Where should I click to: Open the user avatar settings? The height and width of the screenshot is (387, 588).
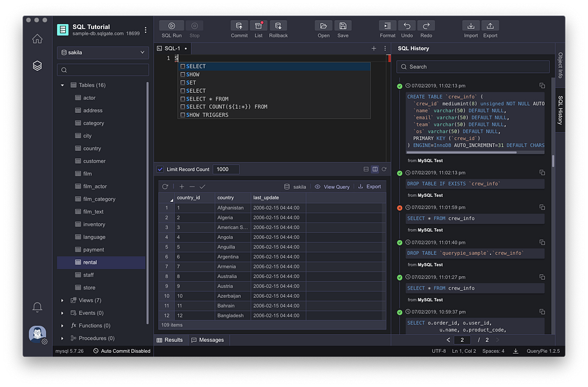[37, 334]
